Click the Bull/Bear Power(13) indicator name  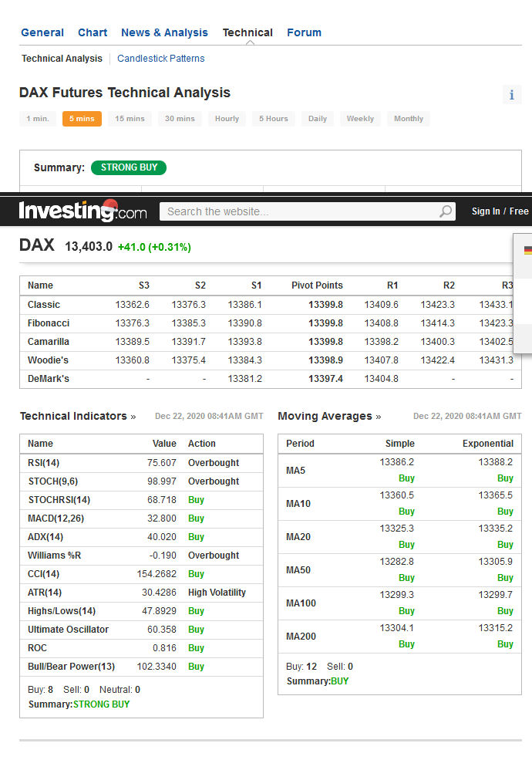coord(71,667)
